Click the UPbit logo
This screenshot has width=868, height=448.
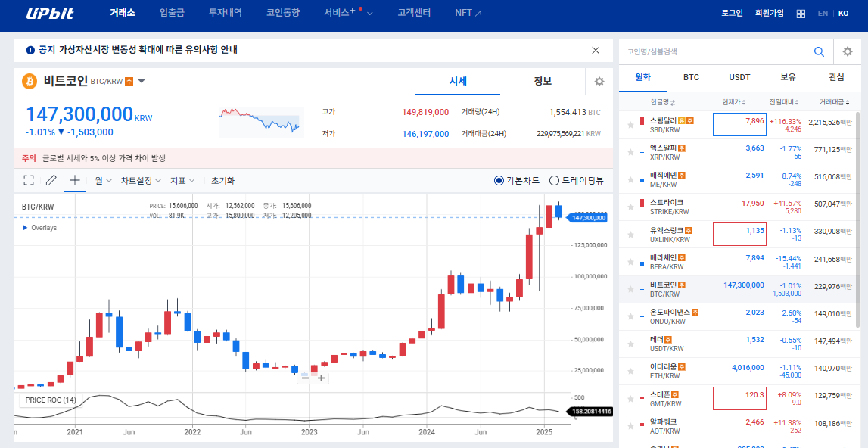click(x=50, y=14)
